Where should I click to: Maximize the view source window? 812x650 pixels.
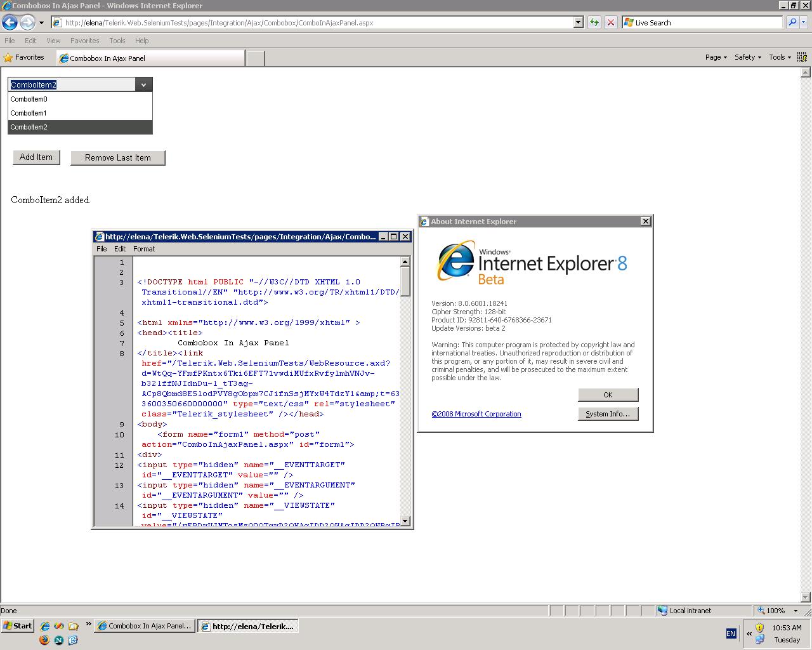[x=393, y=236]
